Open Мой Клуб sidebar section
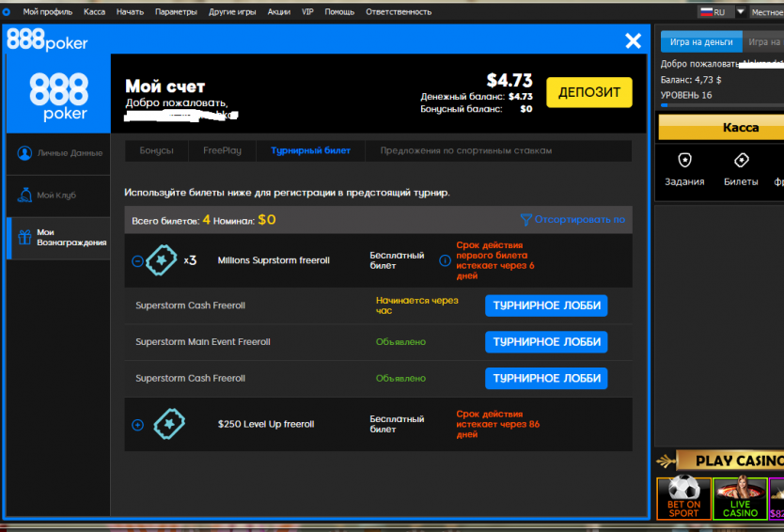This screenshot has width=784, height=532. coord(58,196)
